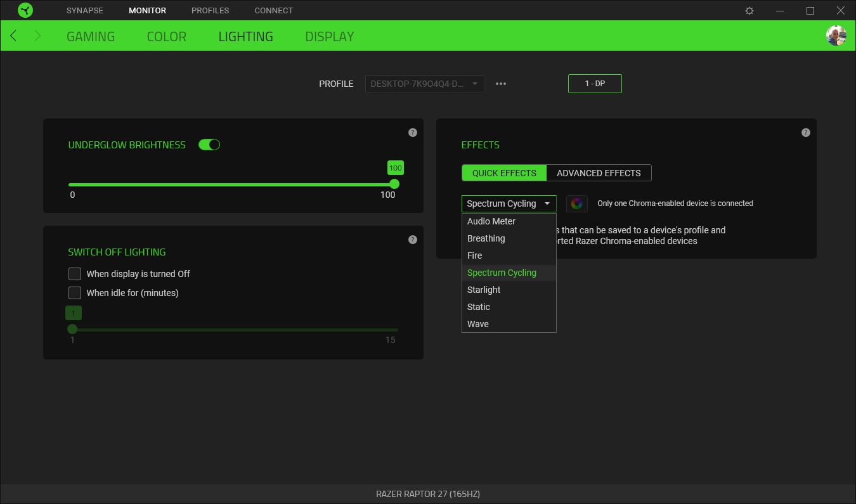856x504 pixels.
Task: Choose Starlight effect
Action: (509, 290)
